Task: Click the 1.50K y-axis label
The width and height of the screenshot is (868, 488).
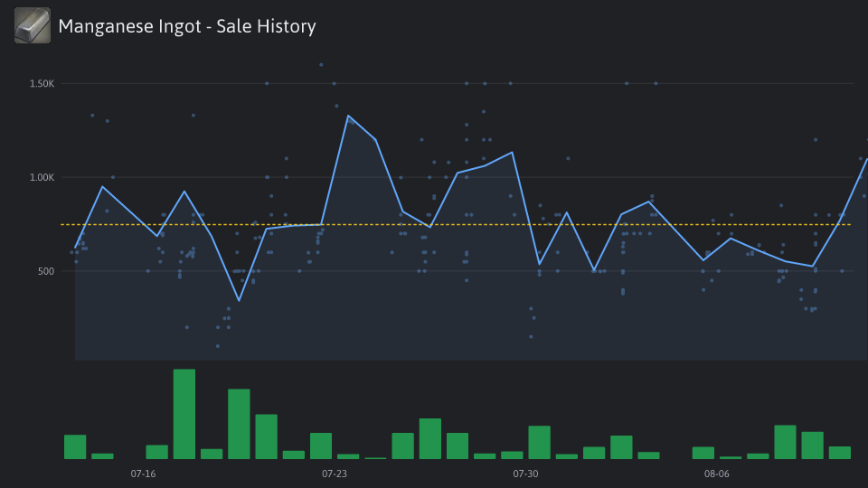Action: click(x=42, y=83)
